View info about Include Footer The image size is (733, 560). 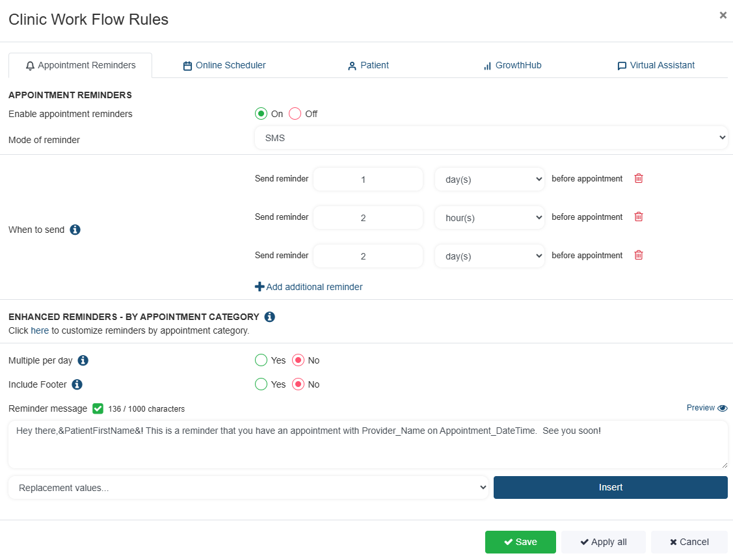(77, 384)
